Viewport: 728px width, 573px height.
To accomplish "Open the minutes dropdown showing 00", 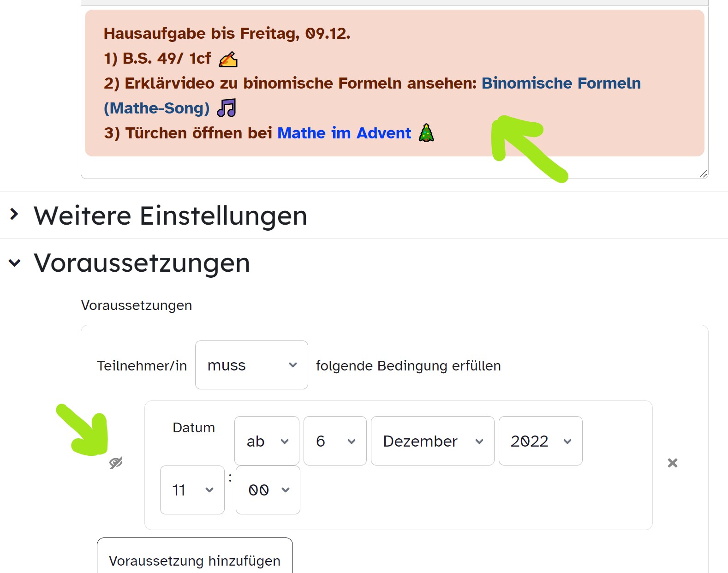I will (268, 490).
